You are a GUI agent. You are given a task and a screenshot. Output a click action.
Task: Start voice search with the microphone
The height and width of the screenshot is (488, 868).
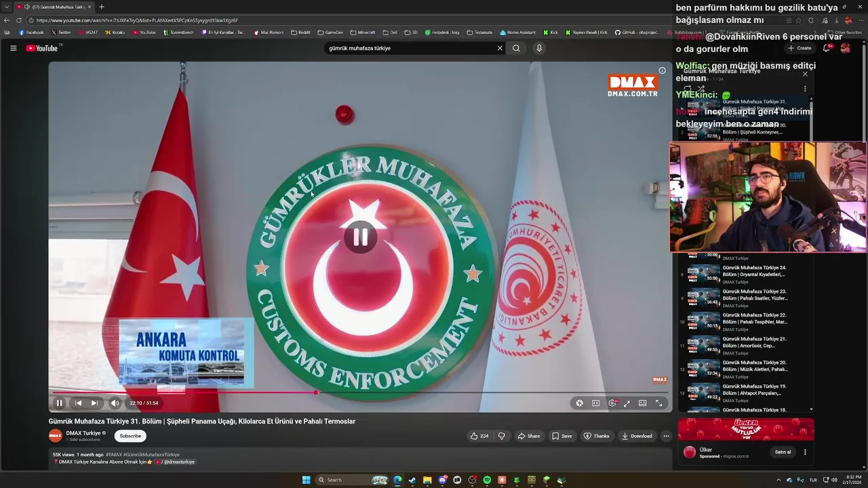click(539, 48)
